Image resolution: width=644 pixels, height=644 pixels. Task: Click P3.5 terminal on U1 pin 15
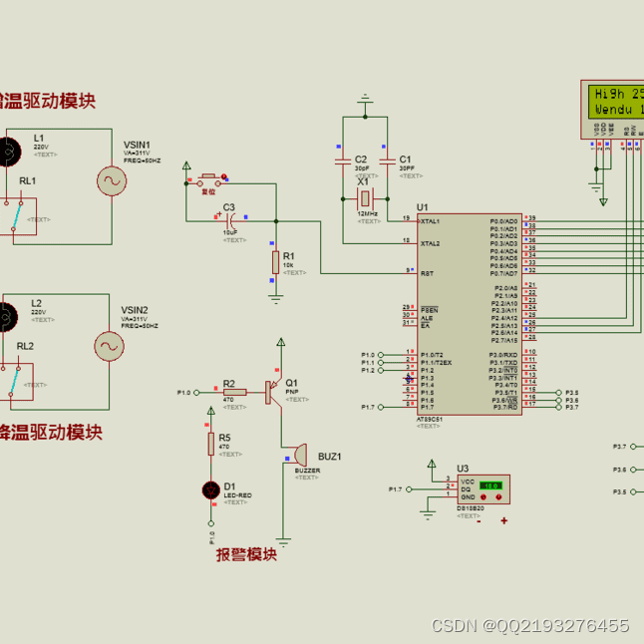(558, 393)
